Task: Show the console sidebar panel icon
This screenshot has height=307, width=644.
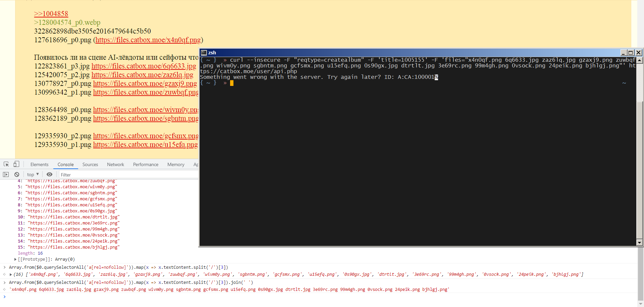Action: [6, 174]
